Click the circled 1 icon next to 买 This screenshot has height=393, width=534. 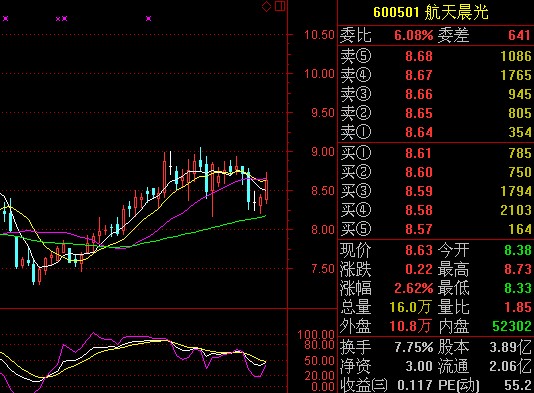[364, 153]
